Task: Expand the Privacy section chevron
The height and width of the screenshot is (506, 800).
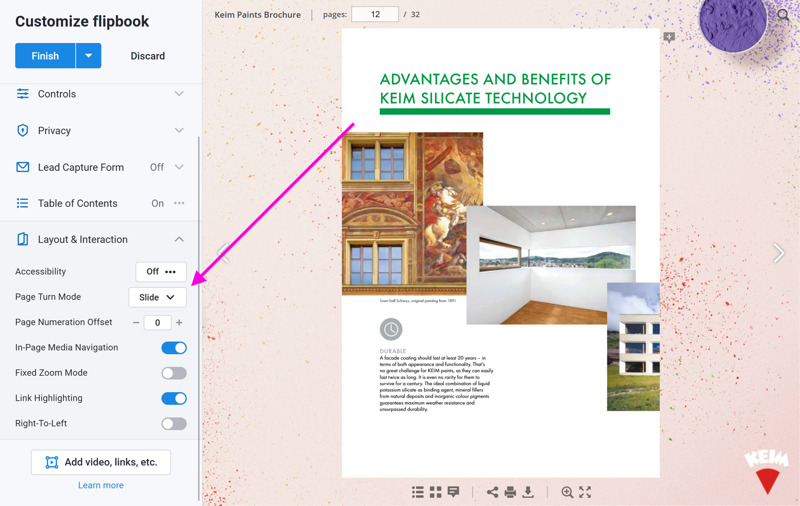Action: pyautogui.click(x=179, y=131)
